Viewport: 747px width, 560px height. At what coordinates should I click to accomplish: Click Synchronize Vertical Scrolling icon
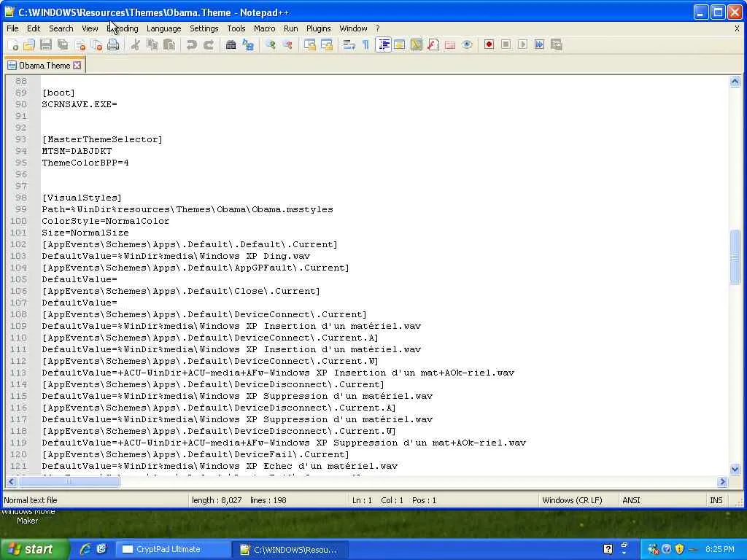point(309,44)
